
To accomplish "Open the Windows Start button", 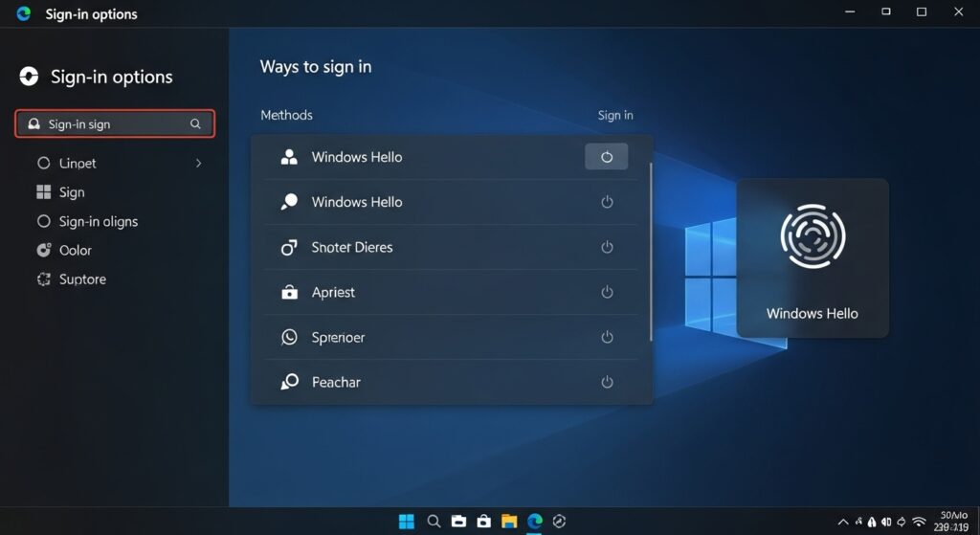I will [406, 522].
